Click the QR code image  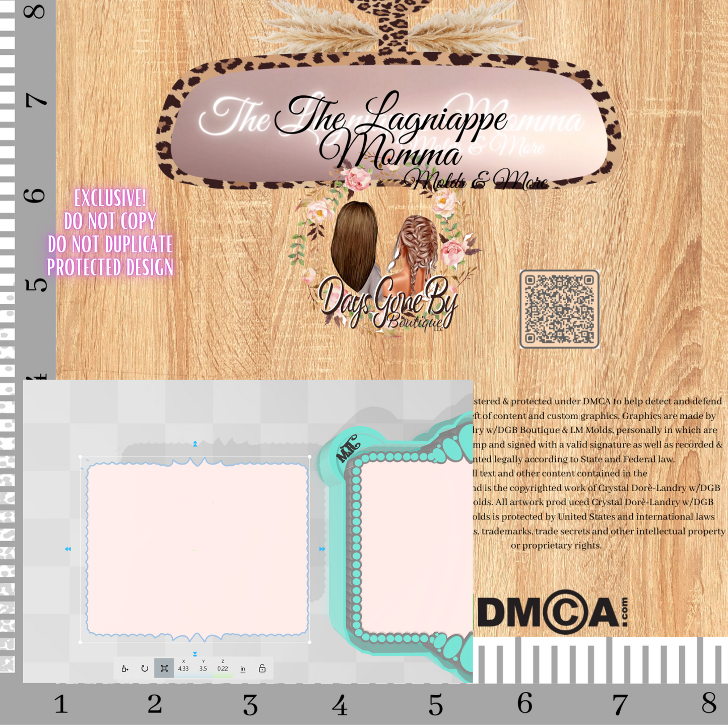[559, 309]
